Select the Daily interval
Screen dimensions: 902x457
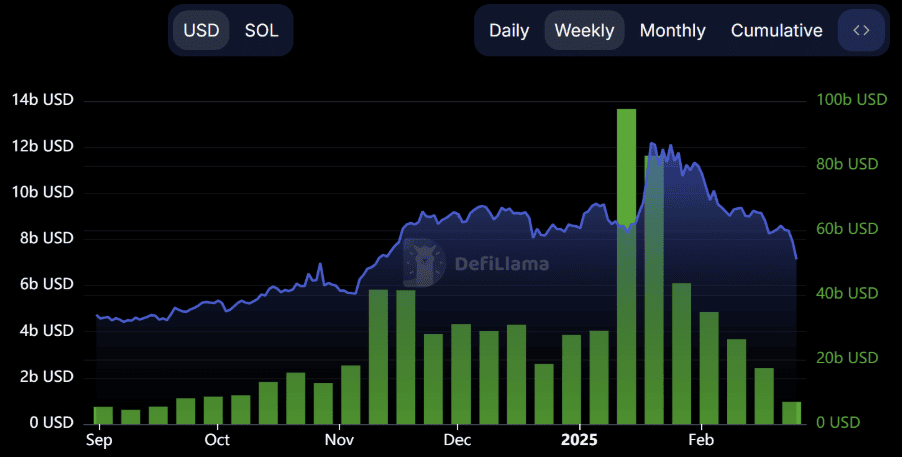[x=509, y=30]
